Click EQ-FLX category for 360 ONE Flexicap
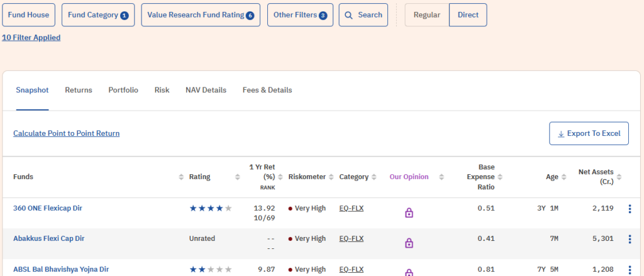Image resolution: width=644 pixels, height=276 pixels. pyautogui.click(x=351, y=208)
